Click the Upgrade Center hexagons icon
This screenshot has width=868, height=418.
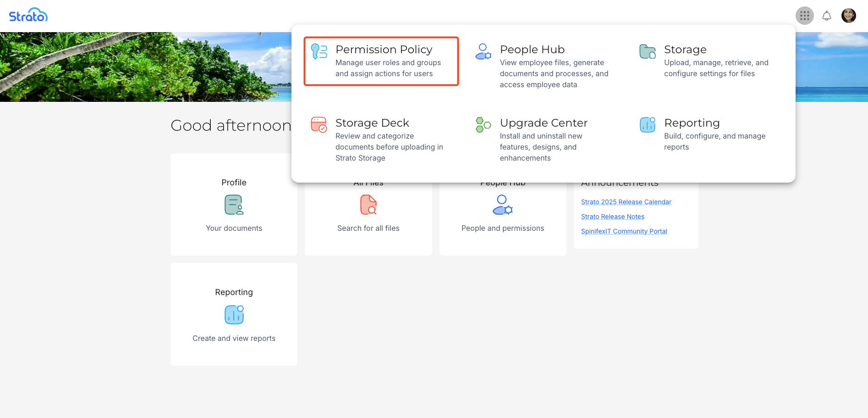(483, 124)
